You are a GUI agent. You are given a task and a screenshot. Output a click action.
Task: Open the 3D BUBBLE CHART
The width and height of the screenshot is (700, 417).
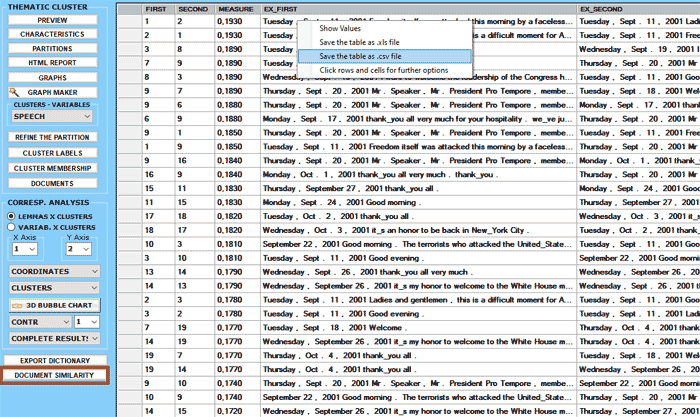point(54,305)
